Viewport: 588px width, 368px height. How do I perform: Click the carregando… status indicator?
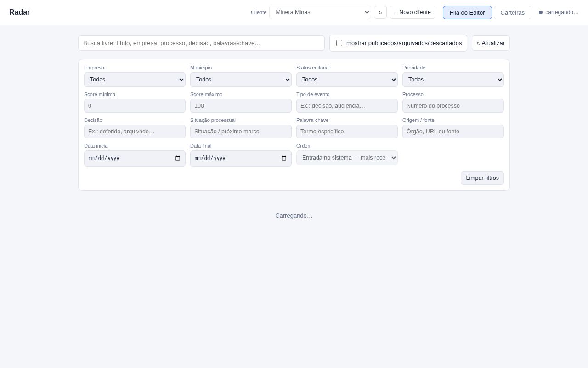click(559, 12)
